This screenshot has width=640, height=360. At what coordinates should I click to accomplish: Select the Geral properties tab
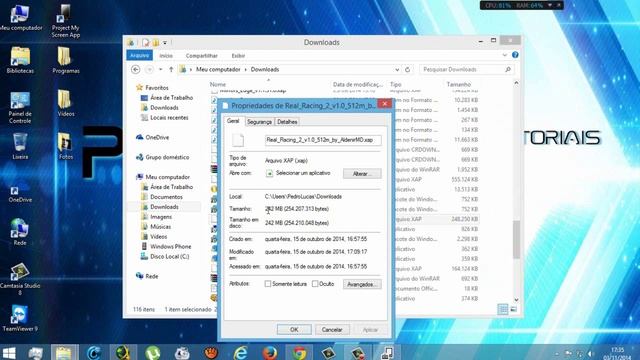coord(233,121)
